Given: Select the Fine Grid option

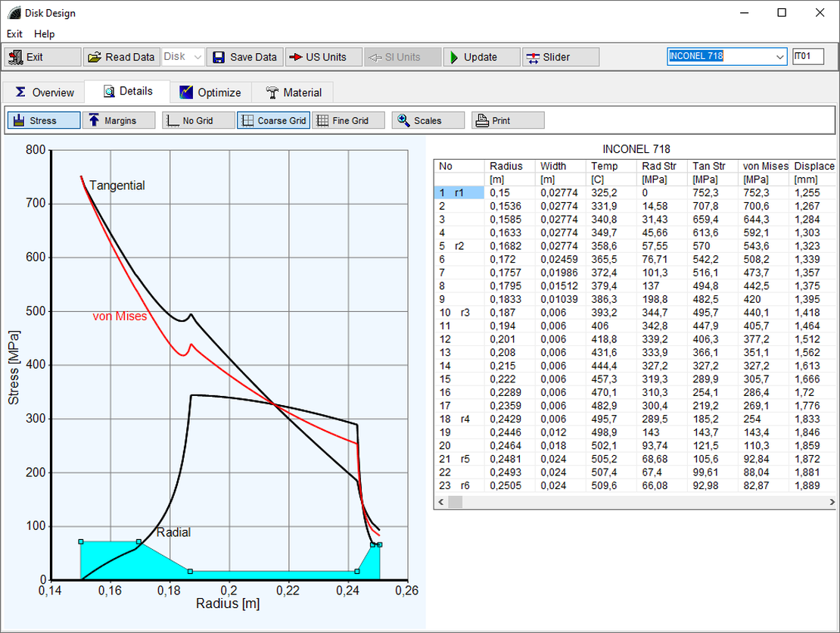Looking at the screenshot, I should click(348, 120).
